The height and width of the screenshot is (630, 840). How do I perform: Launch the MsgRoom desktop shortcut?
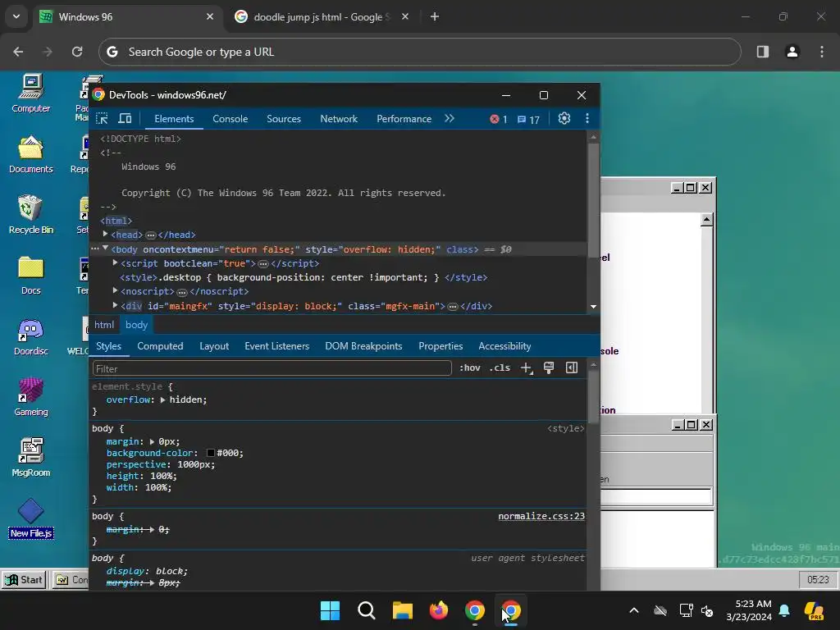click(x=31, y=458)
